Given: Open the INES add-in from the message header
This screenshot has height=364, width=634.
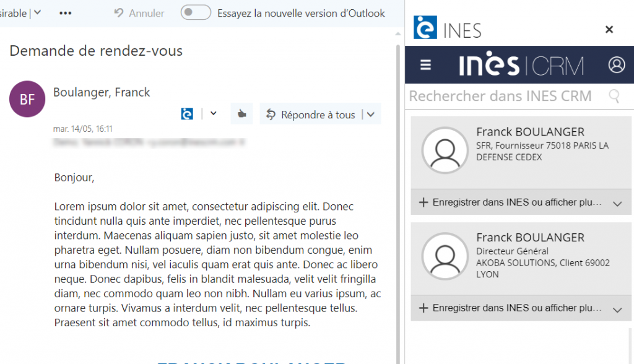Looking at the screenshot, I should click(186, 113).
